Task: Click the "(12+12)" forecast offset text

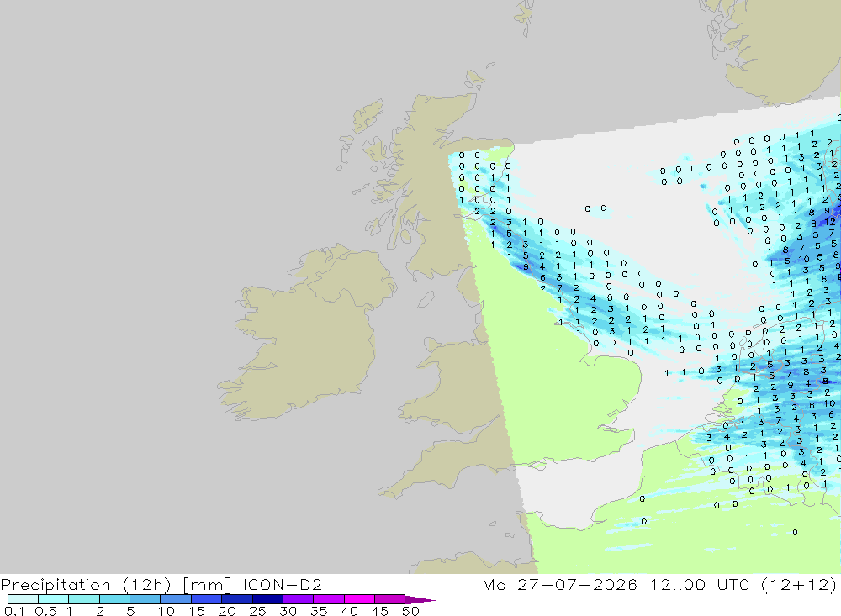Action: (799, 584)
